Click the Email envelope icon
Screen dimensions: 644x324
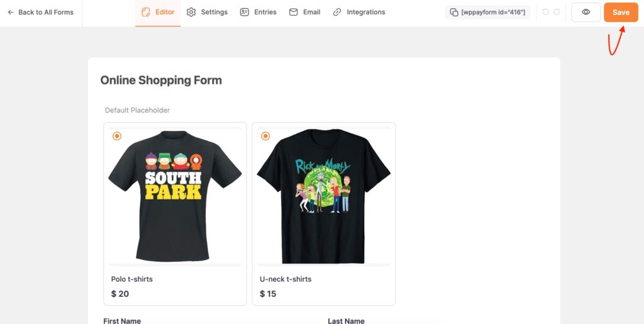click(x=293, y=13)
